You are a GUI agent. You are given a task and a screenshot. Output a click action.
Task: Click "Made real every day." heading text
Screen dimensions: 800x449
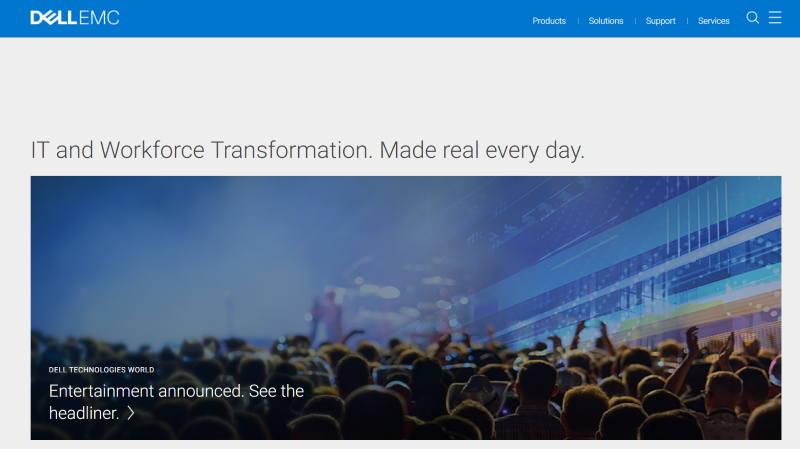[482, 151]
